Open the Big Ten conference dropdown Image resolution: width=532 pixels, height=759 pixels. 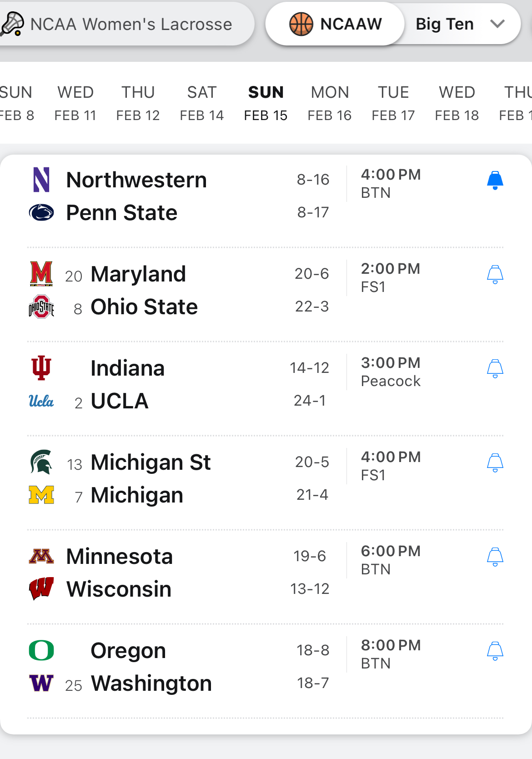(460, 24)
